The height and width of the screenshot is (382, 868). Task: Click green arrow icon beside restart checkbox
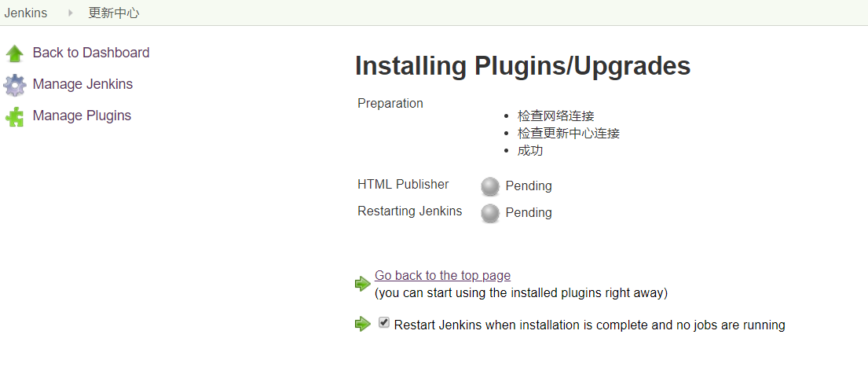[362, 324]
